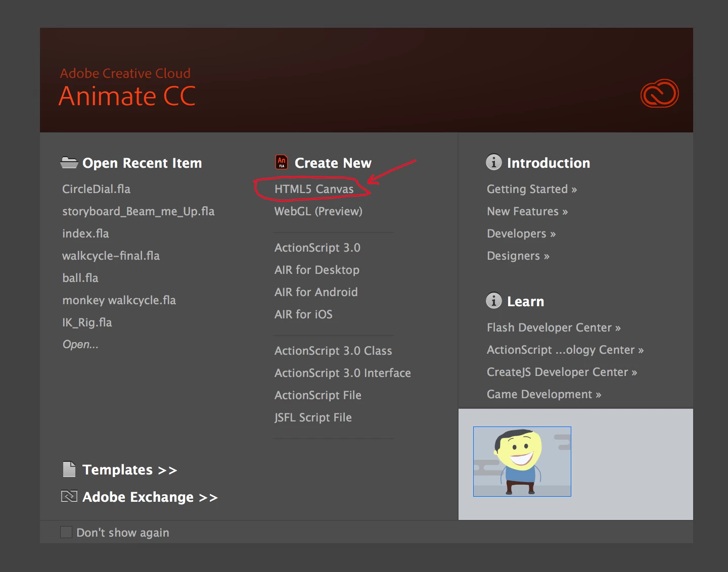Screen dimensions: 728x572
Task: Open the New Features » link
Action: [527, 211]
